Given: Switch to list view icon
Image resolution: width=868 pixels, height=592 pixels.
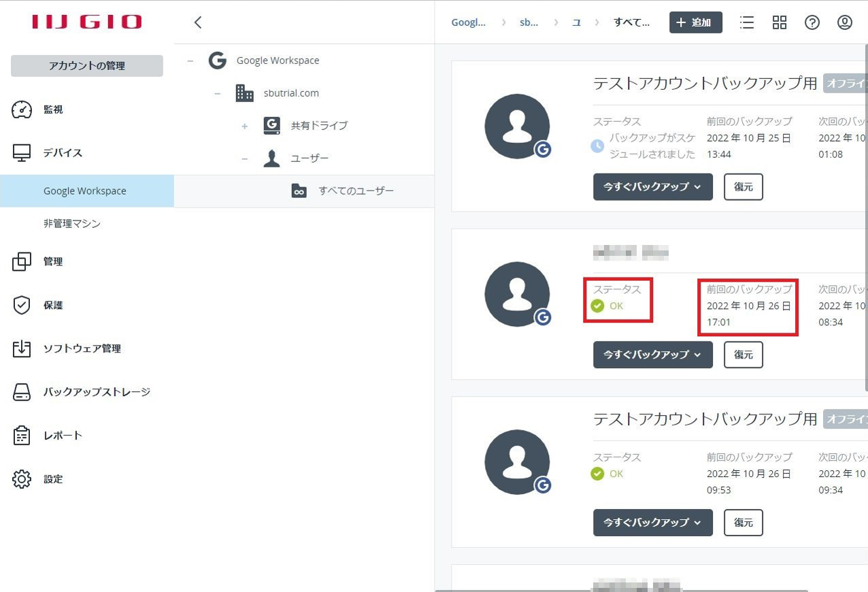Looking at the screenshot, I should [x=747, y=22].
